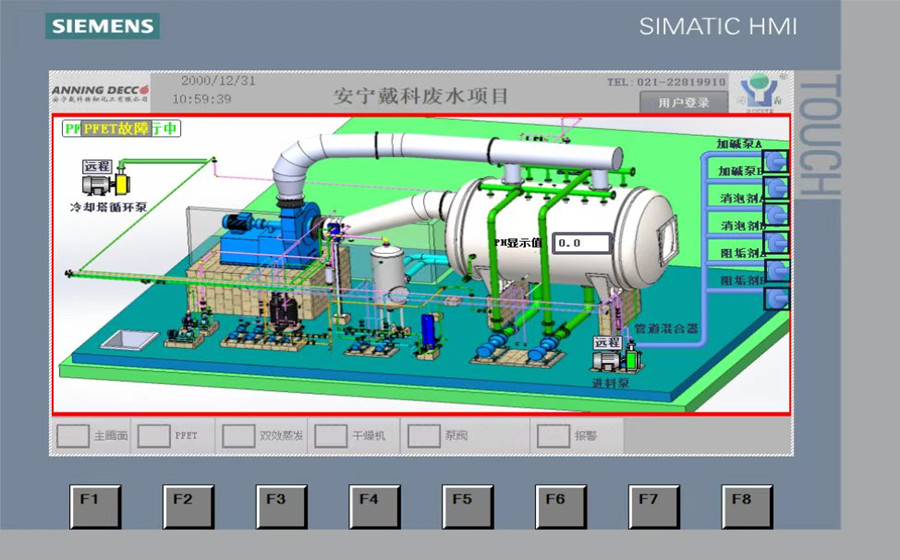Viewport: 900px width, 560px height.
Task: Click the 消泡剂B dosing pump icon
Action: coord(777,242)
